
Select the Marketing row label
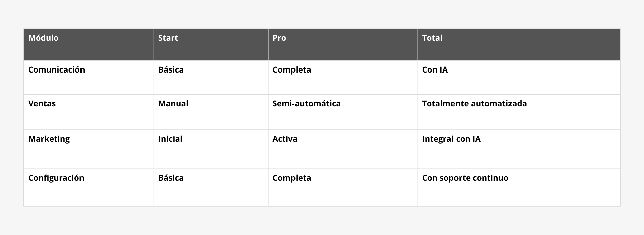point(49,139)
